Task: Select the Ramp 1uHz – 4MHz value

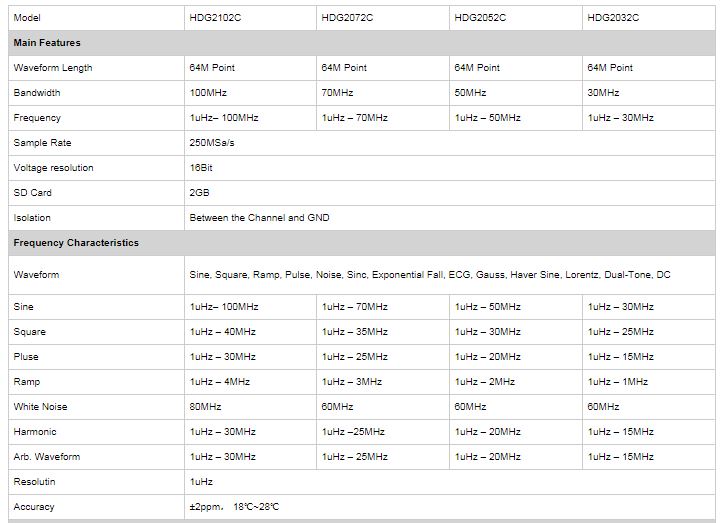Action: click(x=219, y=382)
